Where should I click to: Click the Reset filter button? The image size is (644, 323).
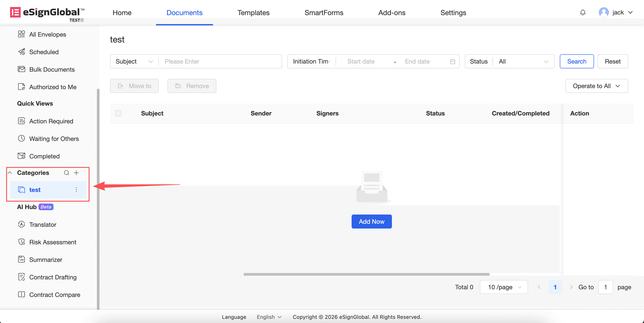pyautogui.click(x=612, y=62)
